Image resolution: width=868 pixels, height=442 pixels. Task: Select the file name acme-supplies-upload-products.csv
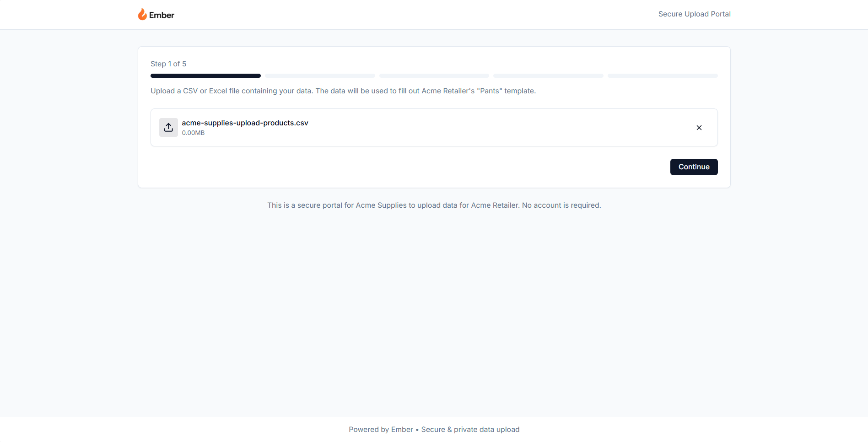(245, 123)
